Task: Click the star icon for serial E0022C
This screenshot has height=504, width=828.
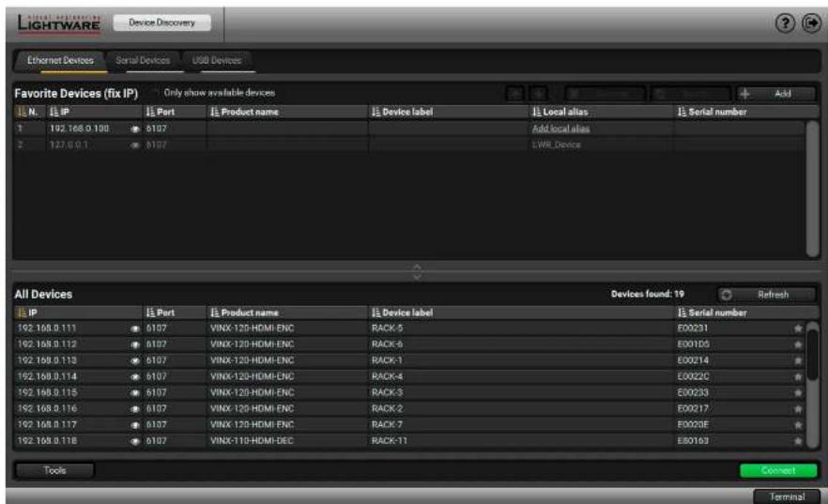Action: (798, 376)
